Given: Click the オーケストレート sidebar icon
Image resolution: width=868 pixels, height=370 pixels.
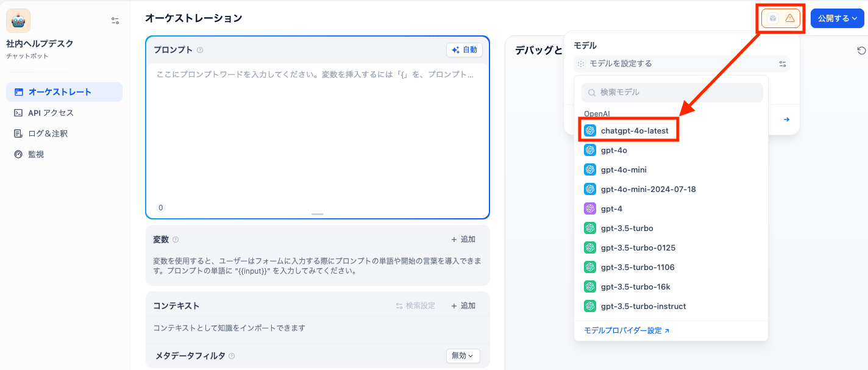Looking at the screenshot, I should (18, 92).
